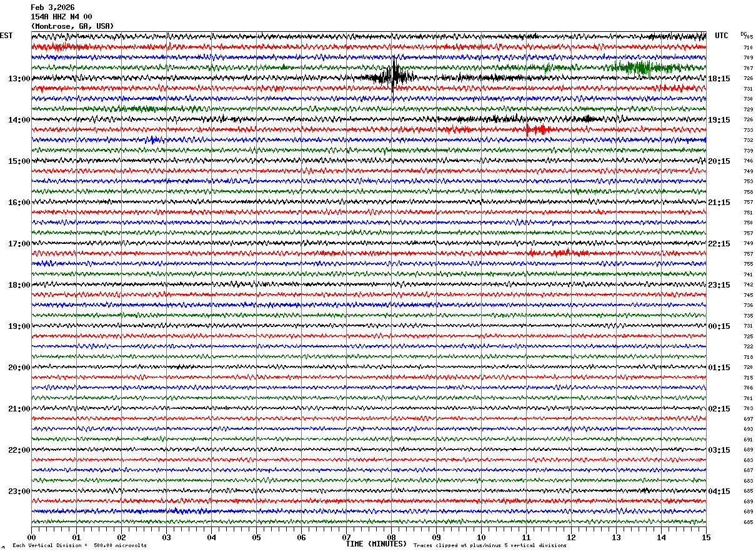756x554 pixels.
Task: Click minute '03' on the bottom time axis
Action: tap(166, 537)
